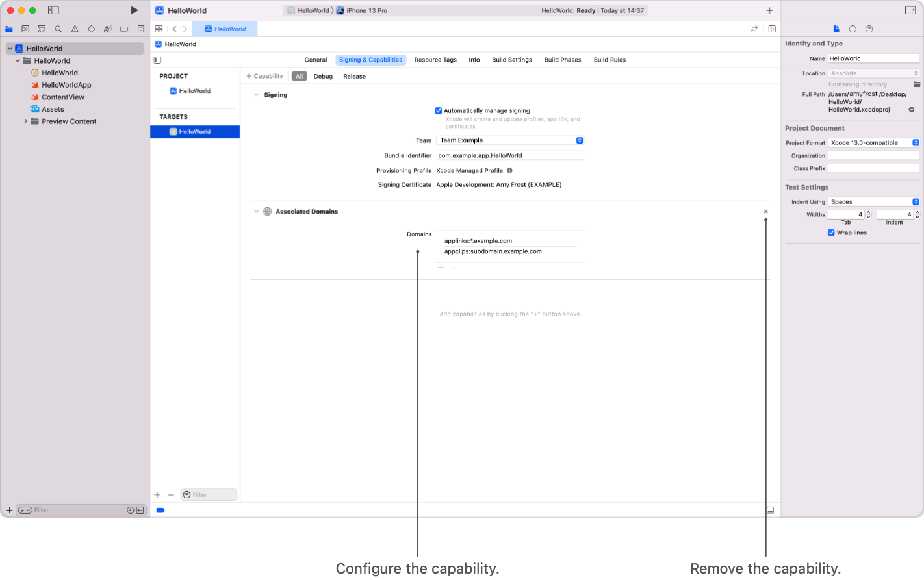Image resolution: width=924 pixels, height=580 pixels.
Task: Expand the Preview Content folder
Action: point(25,121)
